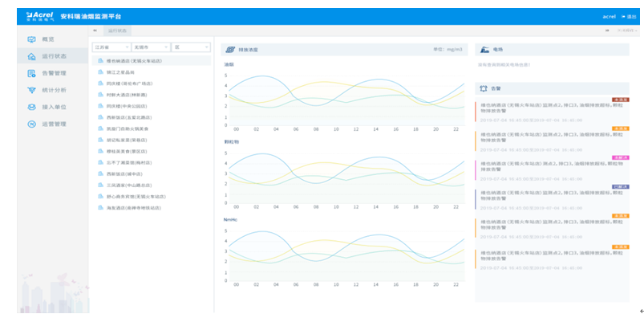Click building icon beside 忘不了湘菜馆(梅村店)
Viewport: 644px width, 318px height.
100,162
